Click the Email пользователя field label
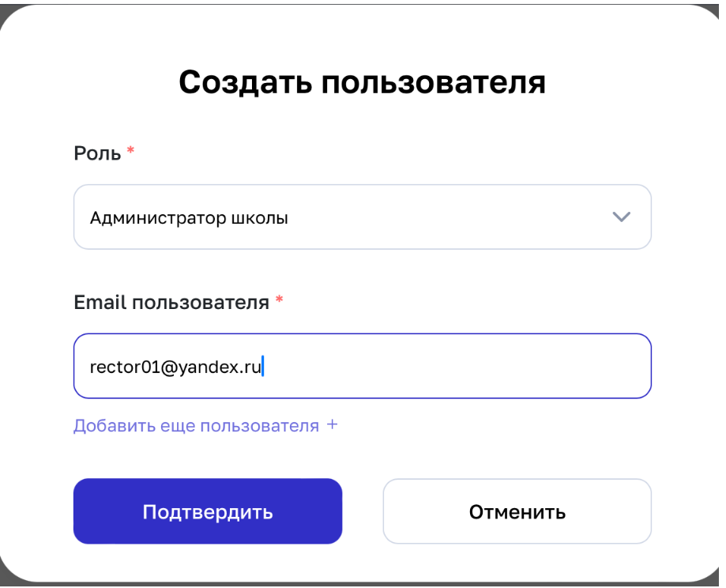Screen dimensions: 726x588 [171, 302]
